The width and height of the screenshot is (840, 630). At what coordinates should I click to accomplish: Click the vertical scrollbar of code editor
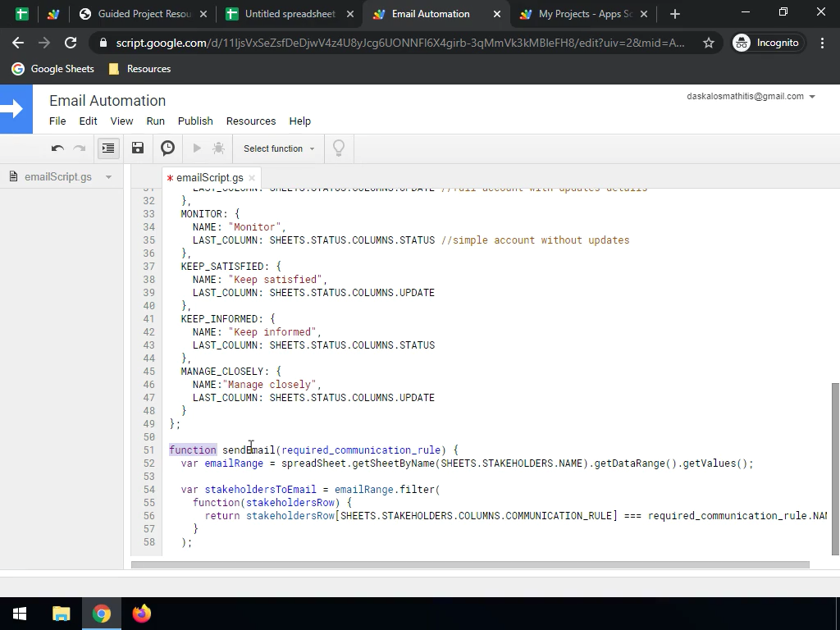tap(835, 468)
